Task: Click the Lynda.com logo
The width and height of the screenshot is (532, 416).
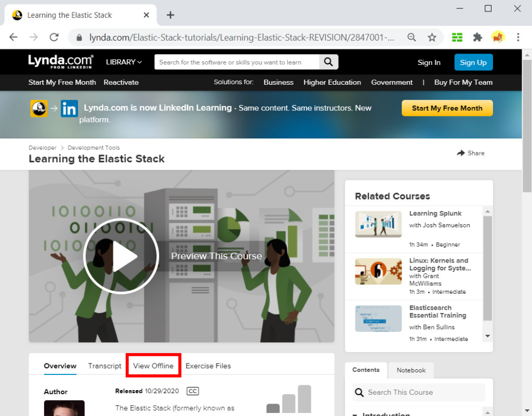Action: point(61,62)
